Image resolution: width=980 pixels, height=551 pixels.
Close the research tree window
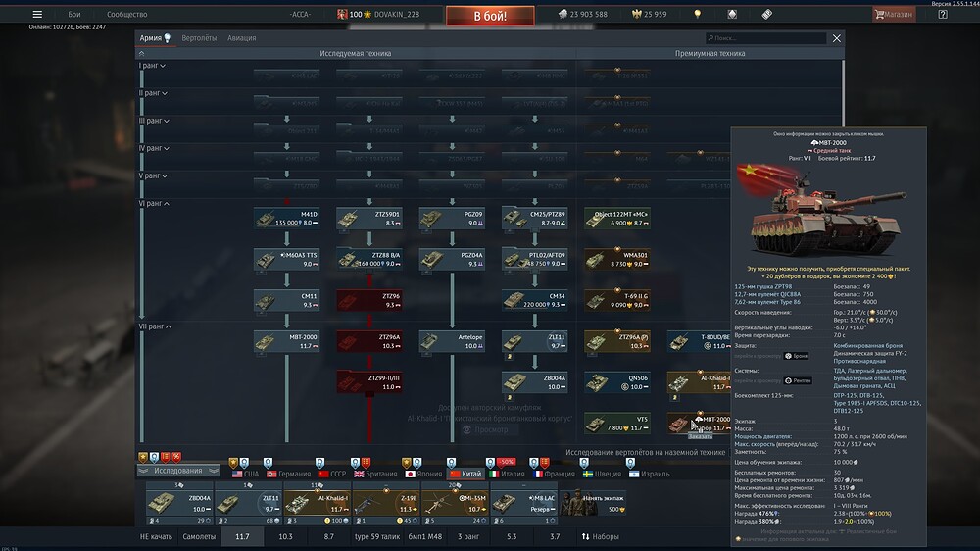pyautogui.click(x=836, y=38)
